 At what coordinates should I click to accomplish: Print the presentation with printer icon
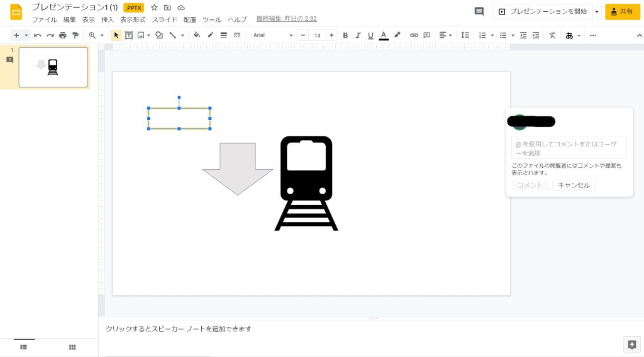(63, 35)
